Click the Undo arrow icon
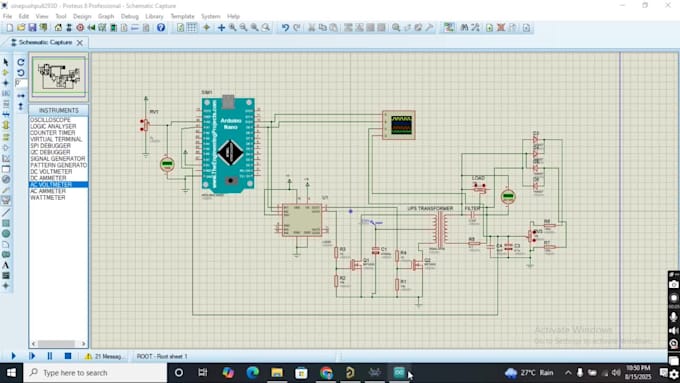The height and width of the screenshot is (383, 680). click(285, 28)
